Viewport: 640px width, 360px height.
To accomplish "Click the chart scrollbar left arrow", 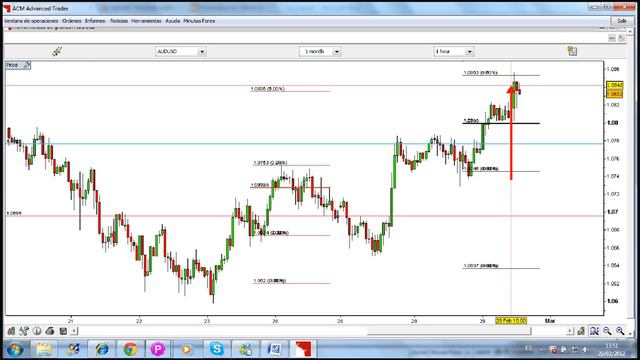I will coord(74,331).
